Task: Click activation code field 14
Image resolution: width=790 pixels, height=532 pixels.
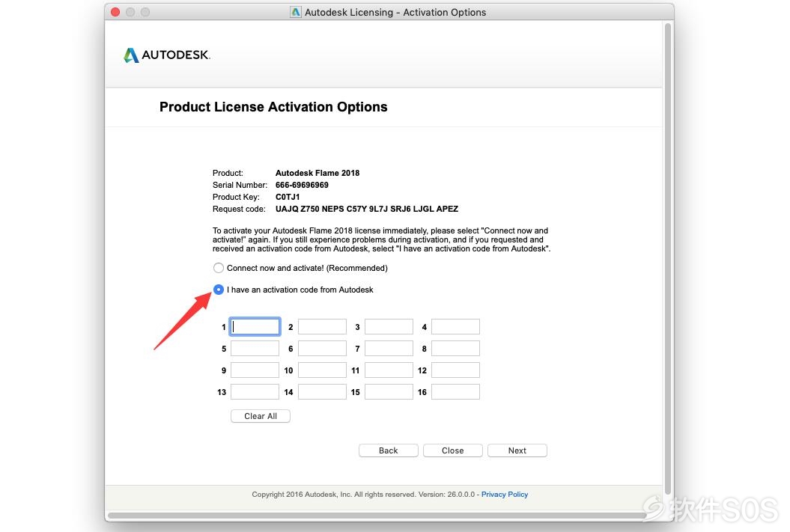Action: (322, 391)
